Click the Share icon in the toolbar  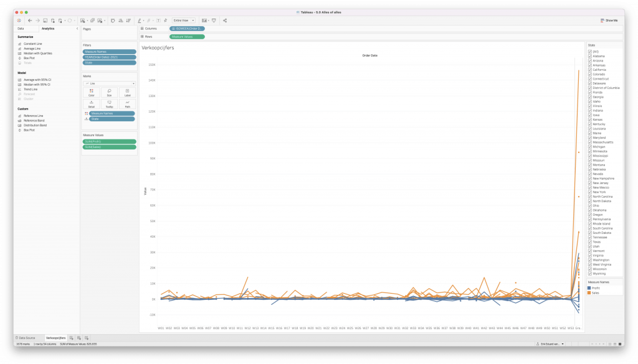[x=225, y=21]
